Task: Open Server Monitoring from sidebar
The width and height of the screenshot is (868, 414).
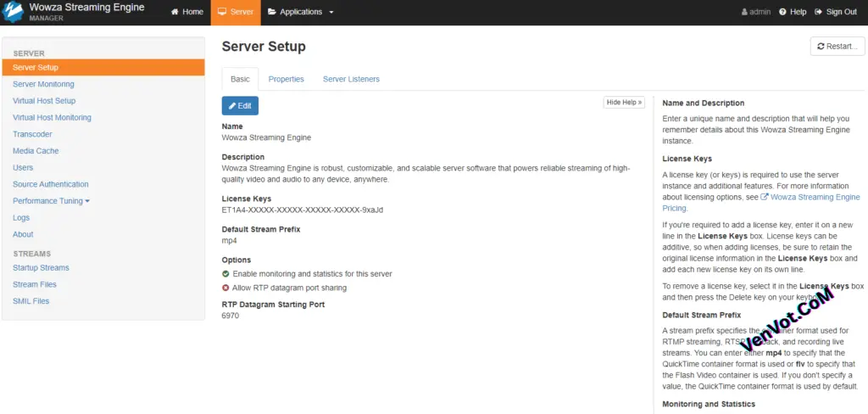Action: point(43,84)
